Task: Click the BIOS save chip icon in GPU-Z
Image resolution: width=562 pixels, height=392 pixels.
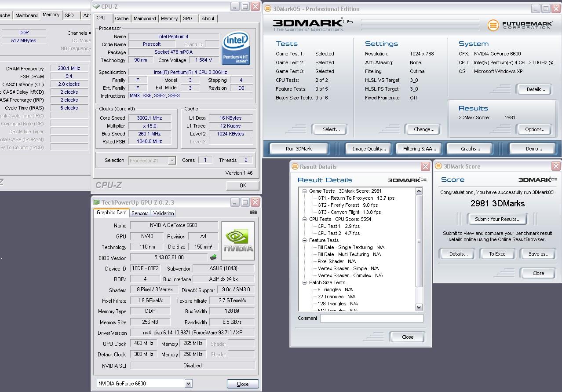Action: point(213,257)
